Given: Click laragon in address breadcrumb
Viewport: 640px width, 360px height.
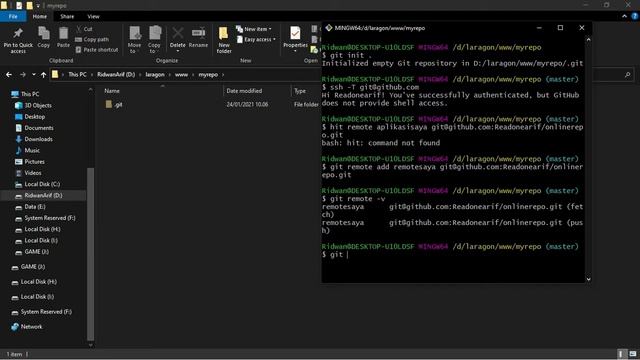Looking at the screenshot, I should [x=155, y=75].
